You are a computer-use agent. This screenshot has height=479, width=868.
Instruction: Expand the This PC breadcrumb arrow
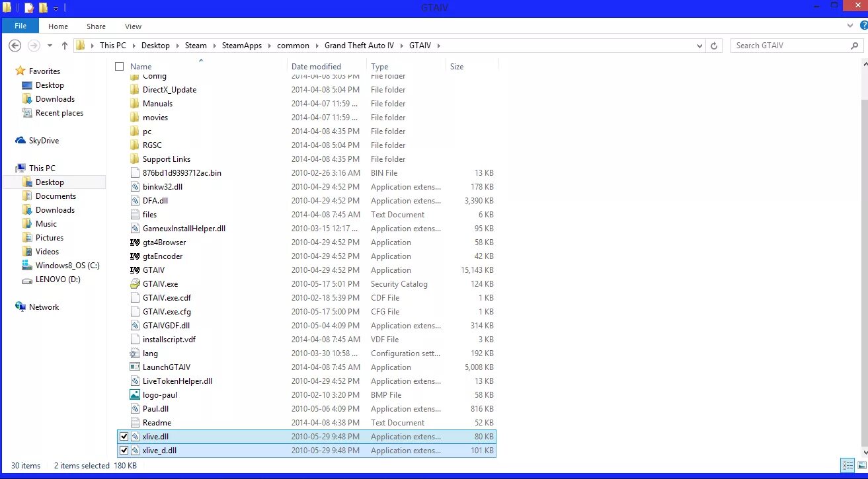[x=133, y=46]
